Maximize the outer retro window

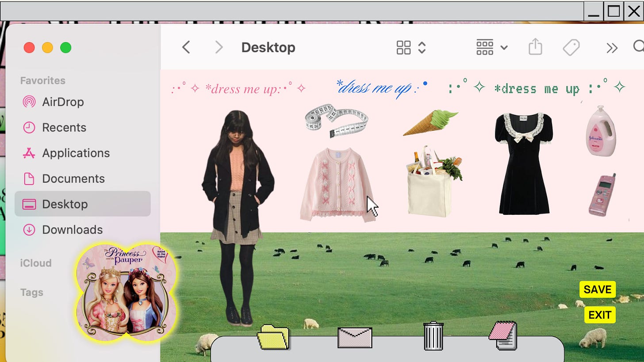coord(613,11)
